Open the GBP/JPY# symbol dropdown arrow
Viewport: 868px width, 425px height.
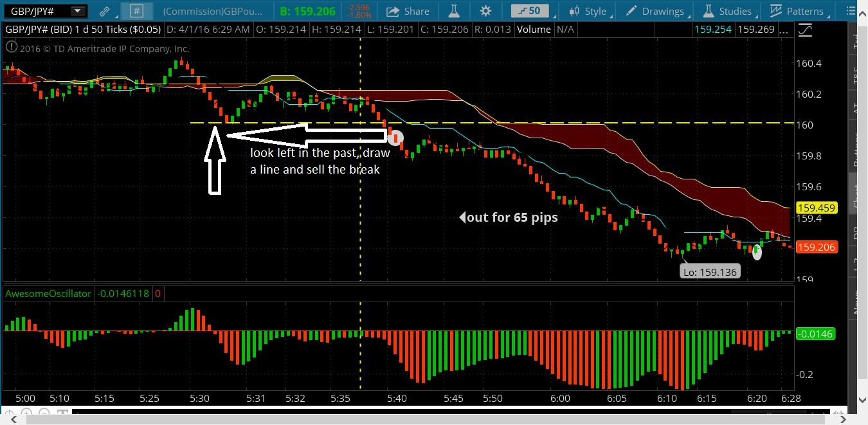coord(78,11)
